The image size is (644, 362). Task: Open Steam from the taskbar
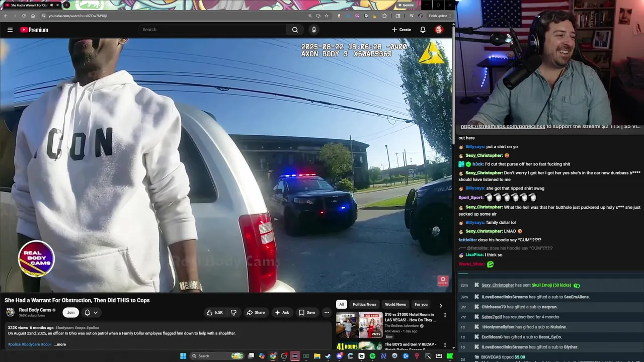328,356
